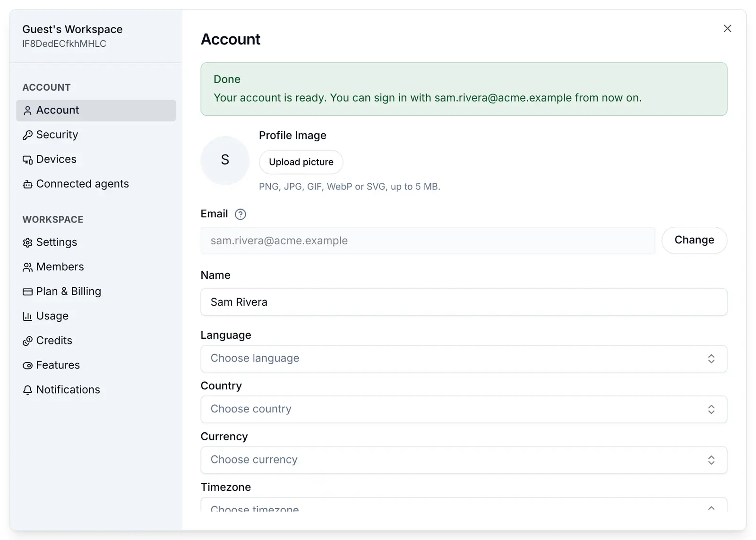Screen dimensions: 756x540
Task: Click the Plan & Billing card icon
Action: point(27,292)
